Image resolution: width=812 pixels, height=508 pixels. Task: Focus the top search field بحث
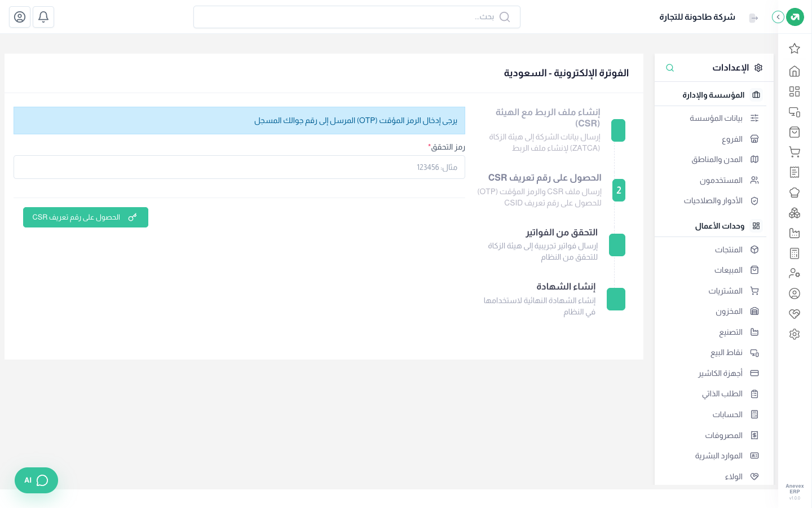tap(357, 17)
